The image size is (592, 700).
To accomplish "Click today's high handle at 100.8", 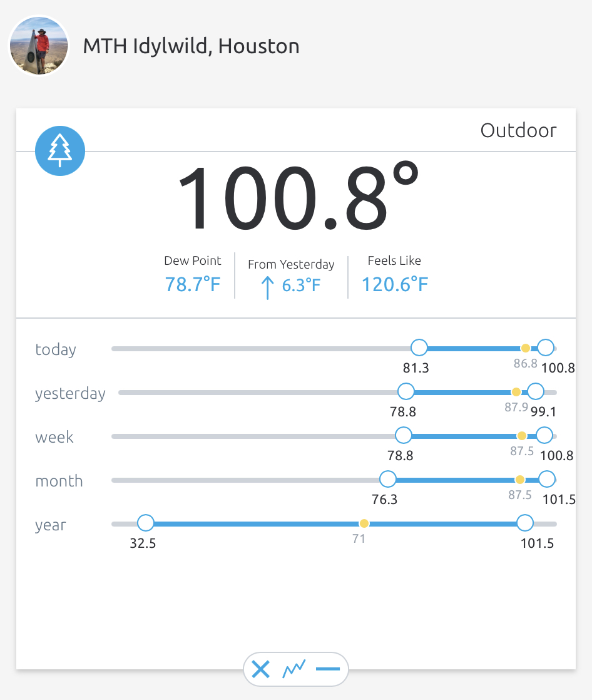I will click(x=546, y=347).
